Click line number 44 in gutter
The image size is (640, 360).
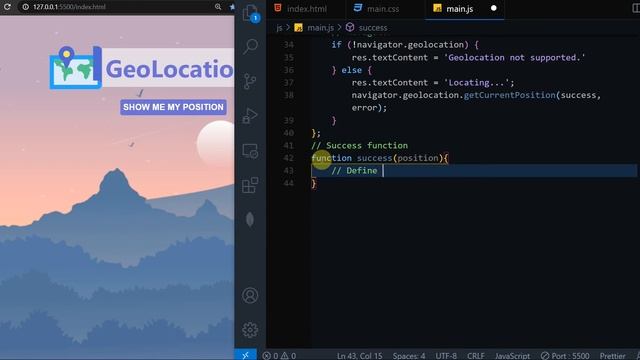[288, 183]
